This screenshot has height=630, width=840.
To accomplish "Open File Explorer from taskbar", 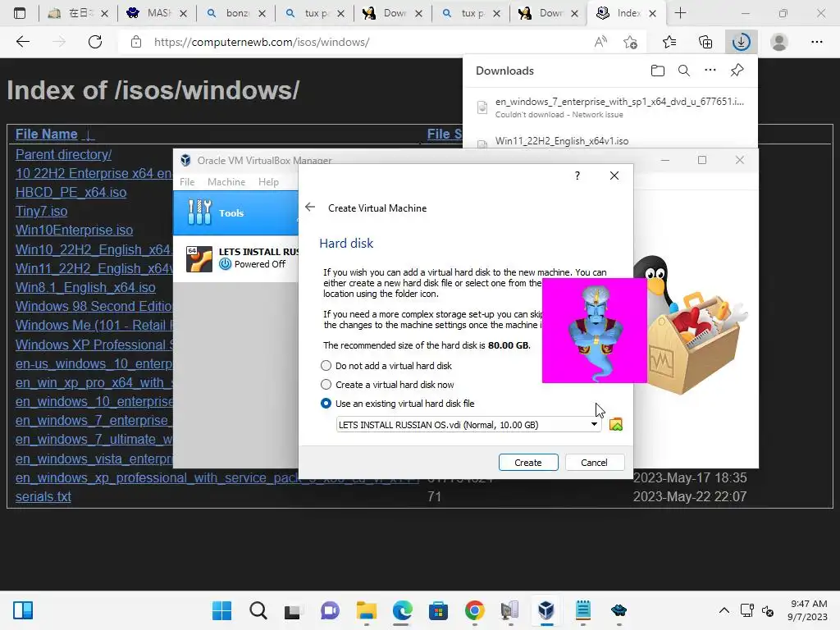I will click(x=367, y=610).
